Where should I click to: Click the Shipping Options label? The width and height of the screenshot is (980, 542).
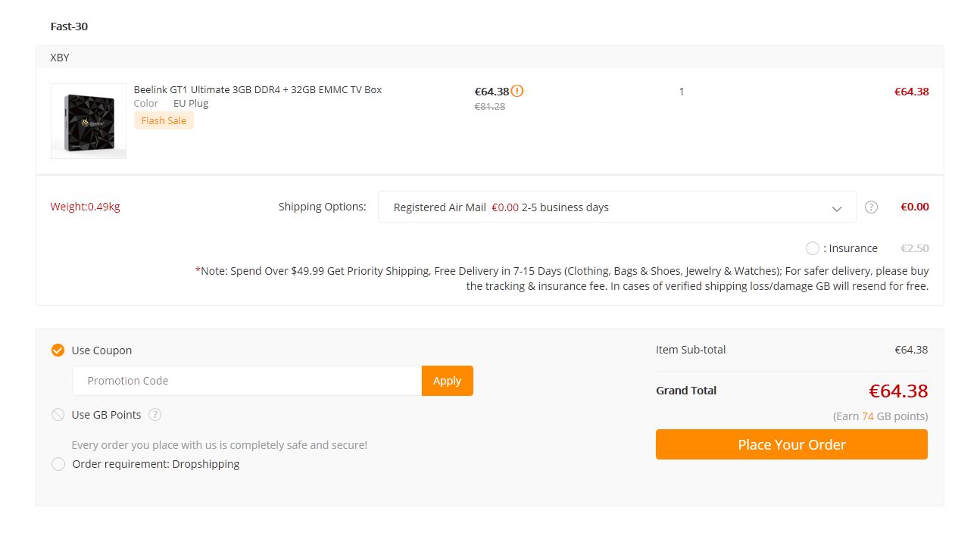click(x=322, y=207)
